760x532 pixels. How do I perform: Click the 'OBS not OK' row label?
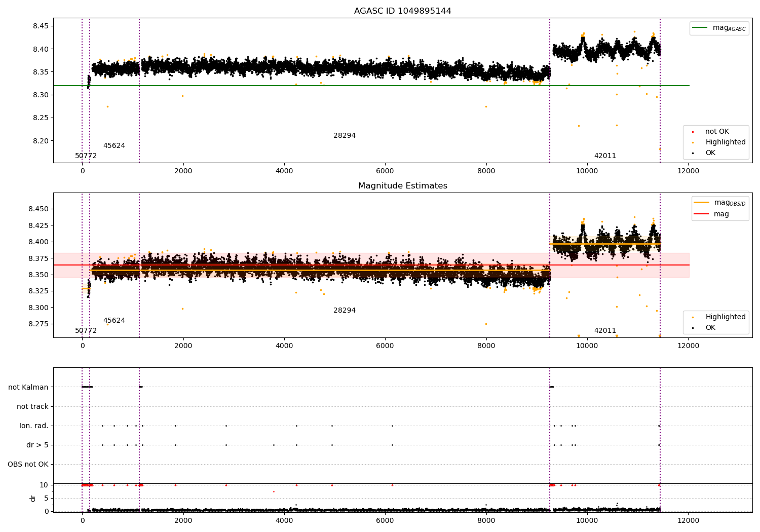28,465
